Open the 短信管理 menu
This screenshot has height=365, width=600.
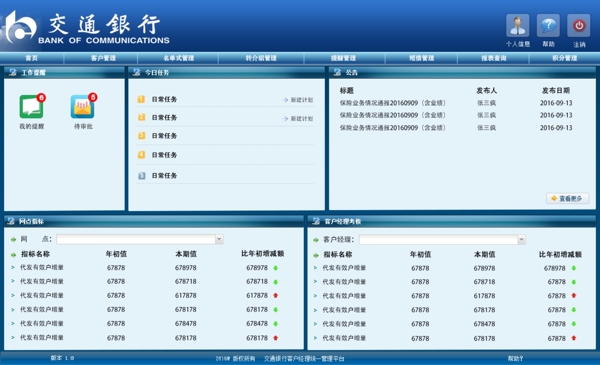[422, 58]
